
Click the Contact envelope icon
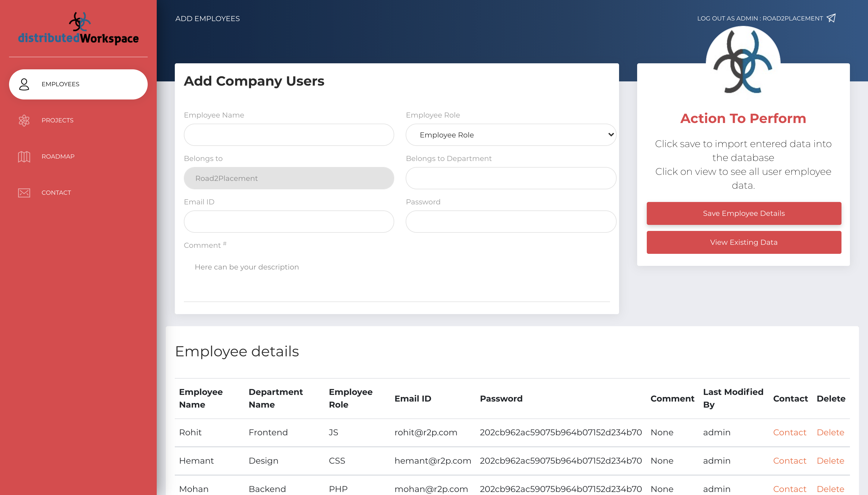[24, 193]
